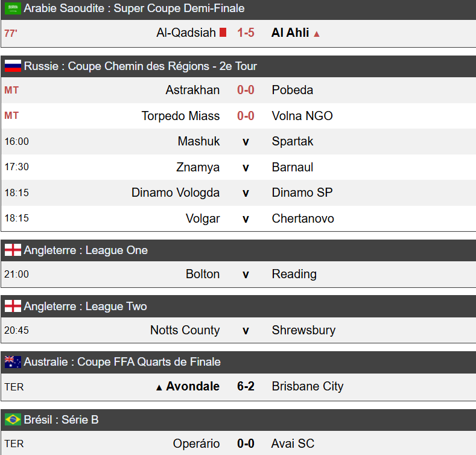Click the red card icon next to Al-Qadsiah
This screenshot has width=476, height=455.
coord(223,33)
